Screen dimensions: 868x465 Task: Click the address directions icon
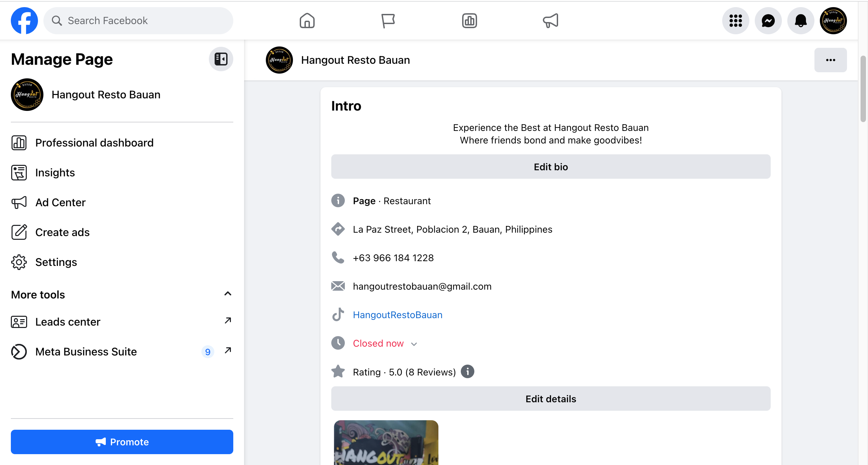[338, 229]
